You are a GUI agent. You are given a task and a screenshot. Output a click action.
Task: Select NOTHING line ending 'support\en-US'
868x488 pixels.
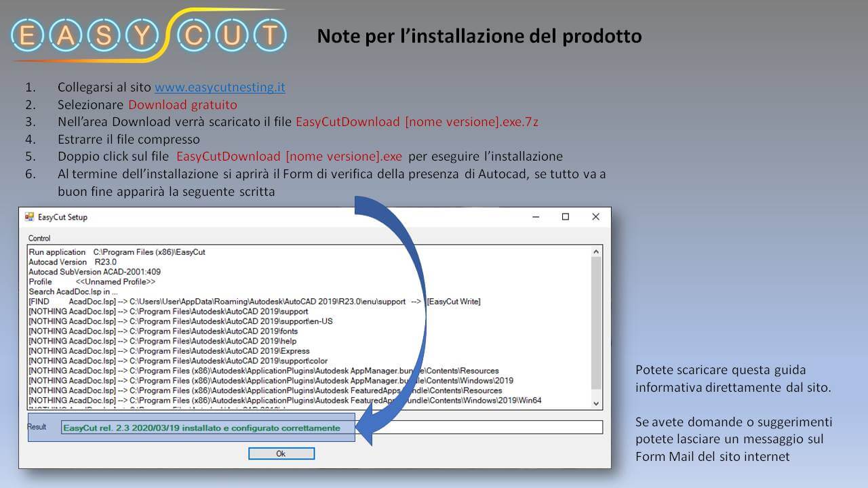180,321
